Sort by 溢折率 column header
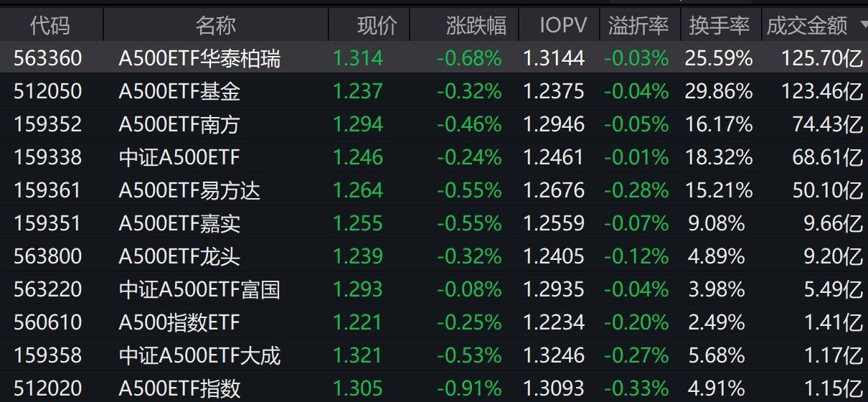This screenshot has height=402, width=868. point(638,26)
